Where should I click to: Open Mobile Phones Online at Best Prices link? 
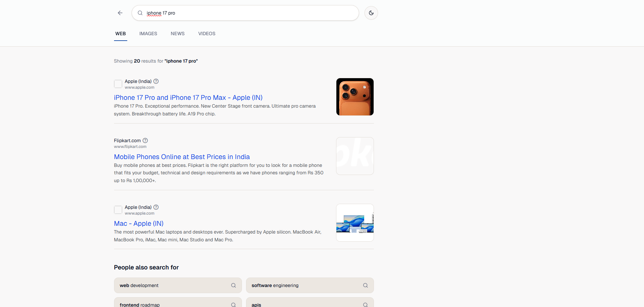coord(182,157)
